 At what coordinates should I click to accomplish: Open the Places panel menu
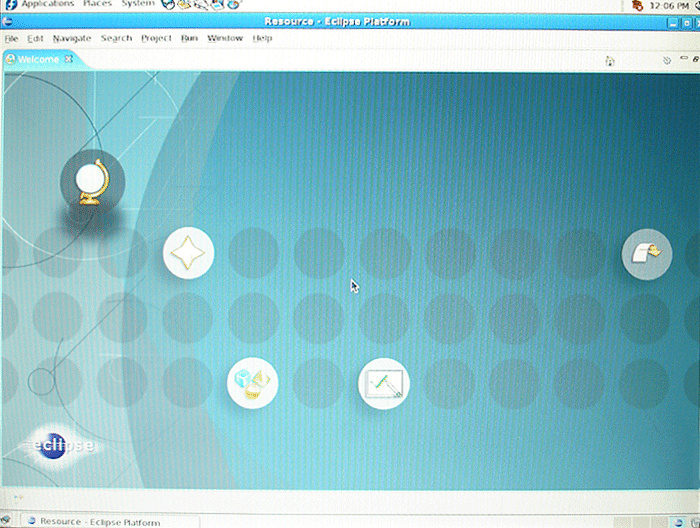pyautogui.click(x=97, y=4)
